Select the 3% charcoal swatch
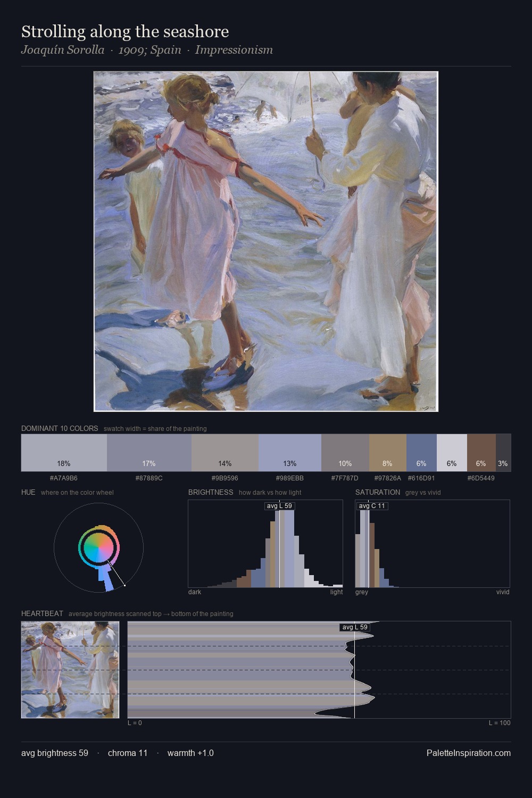The image size is (532, 798). coord(503,453)
